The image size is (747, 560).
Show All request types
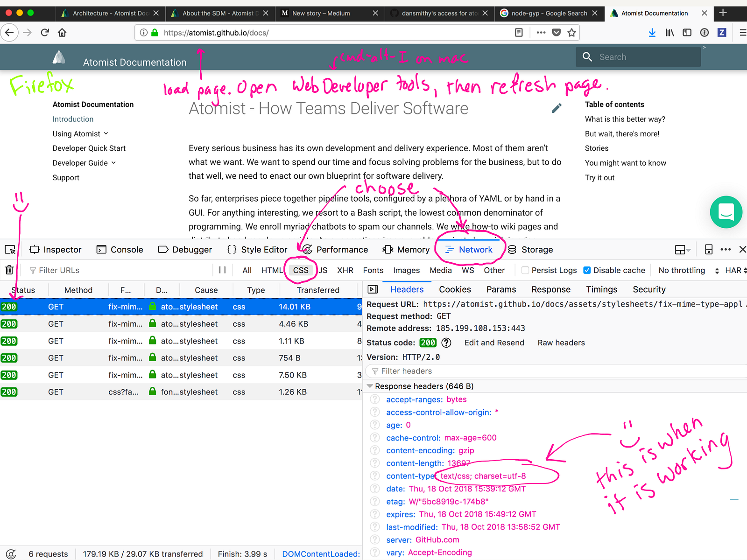coord(247,270)
